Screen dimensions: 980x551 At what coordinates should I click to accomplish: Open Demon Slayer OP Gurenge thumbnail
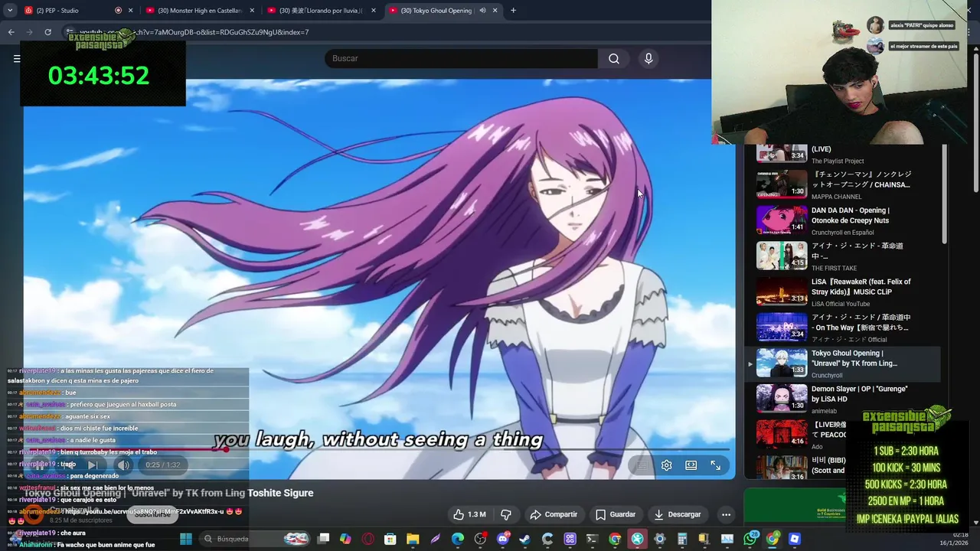(x=782, y=398)
